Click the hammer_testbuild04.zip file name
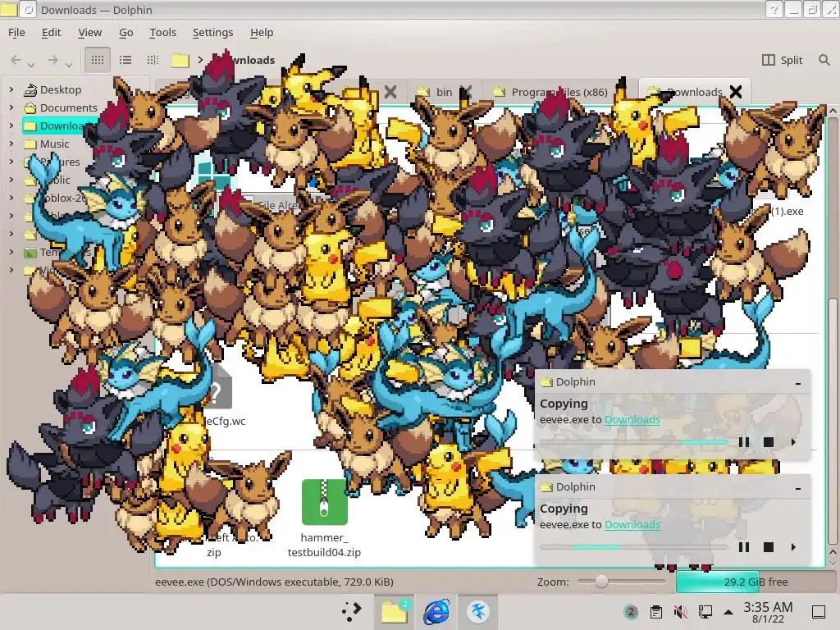The width and height of the screenshot is (840, 630). tap(324, 545)
